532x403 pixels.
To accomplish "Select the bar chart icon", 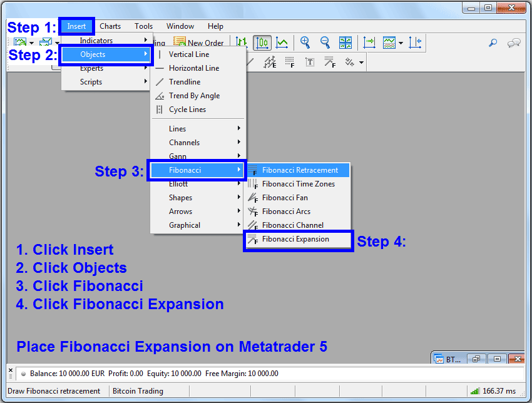I will point(241,43).
